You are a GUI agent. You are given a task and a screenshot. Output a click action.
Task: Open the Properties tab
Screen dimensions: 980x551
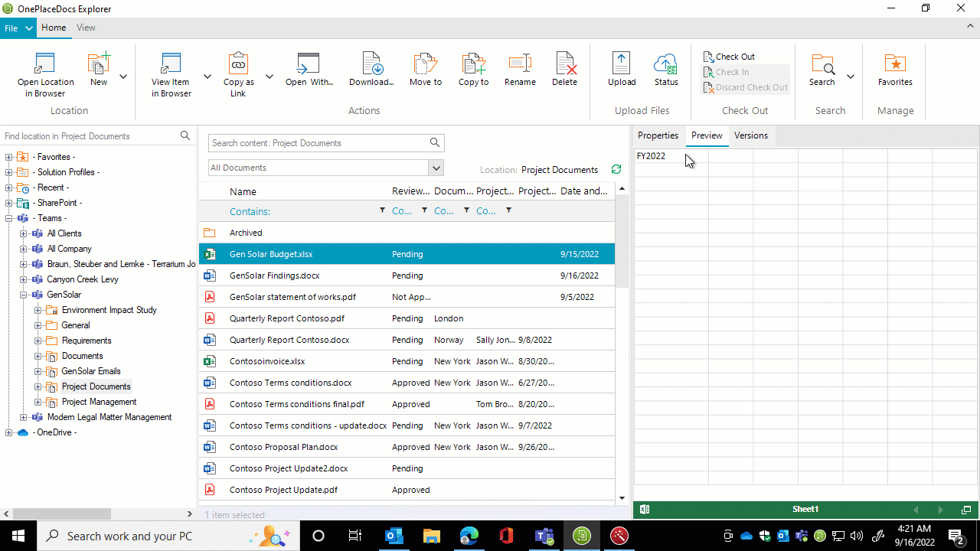(x=658, y=135)
